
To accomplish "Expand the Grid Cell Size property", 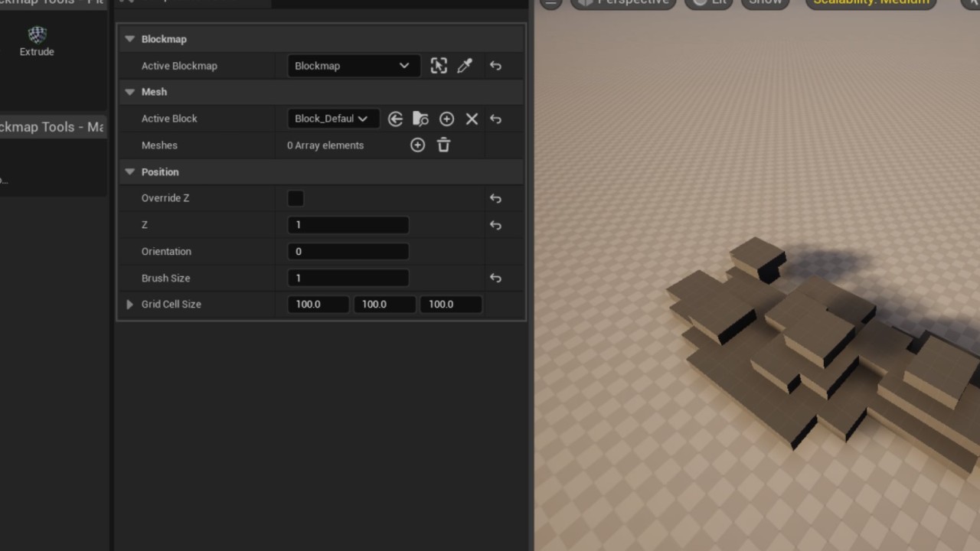I will click(129, 304).
